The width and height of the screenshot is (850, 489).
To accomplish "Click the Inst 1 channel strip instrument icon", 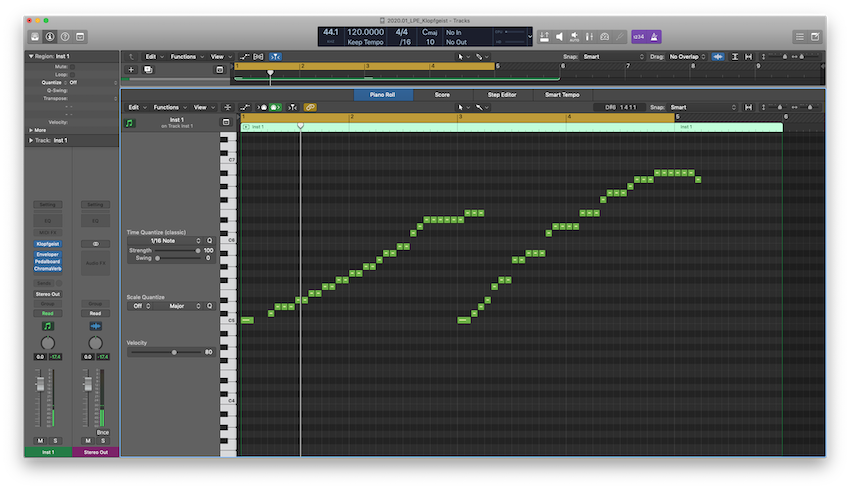I will coord(48,326).
